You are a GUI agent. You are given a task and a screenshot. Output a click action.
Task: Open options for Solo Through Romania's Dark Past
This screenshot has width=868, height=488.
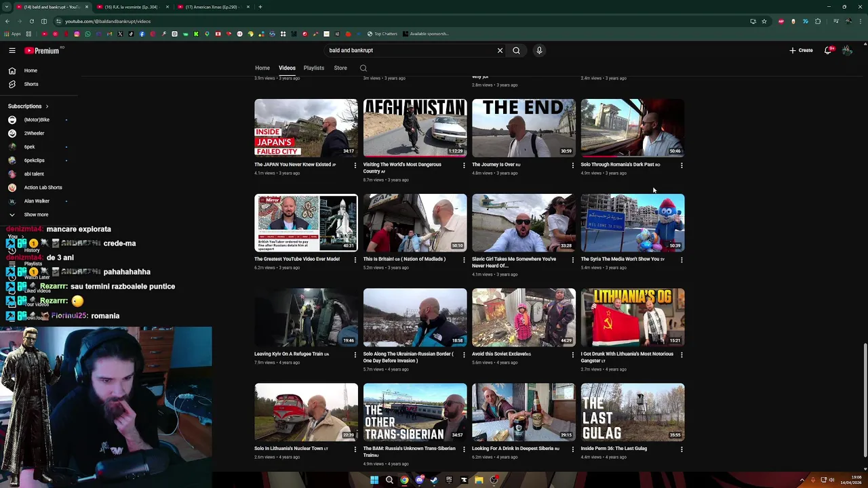[x=682, y=165]
